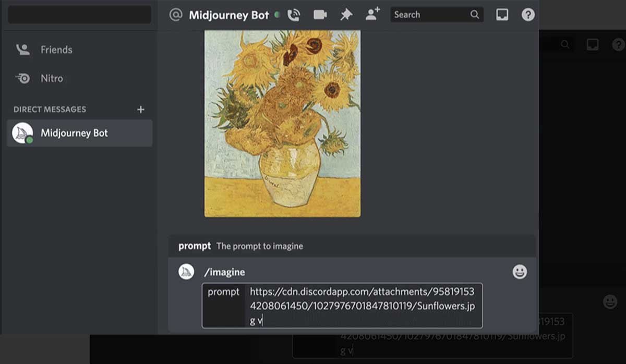Click the DIRECT MESSAGES heading
The image size is (626, 364).
point(50,110)
